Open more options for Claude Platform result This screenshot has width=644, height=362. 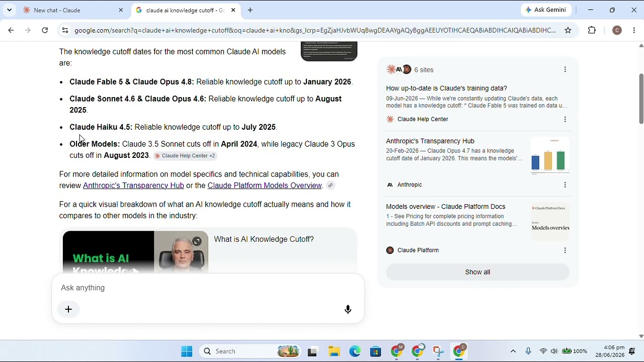coord(565,250)
